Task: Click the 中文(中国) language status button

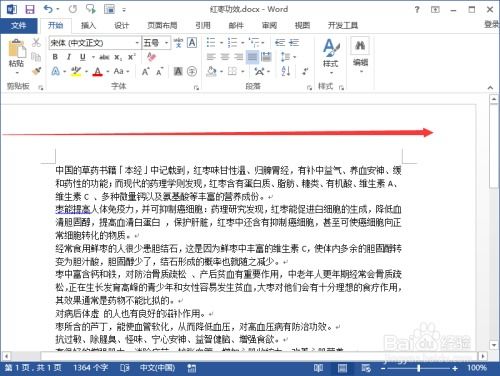Action: (x=157, y=368)
